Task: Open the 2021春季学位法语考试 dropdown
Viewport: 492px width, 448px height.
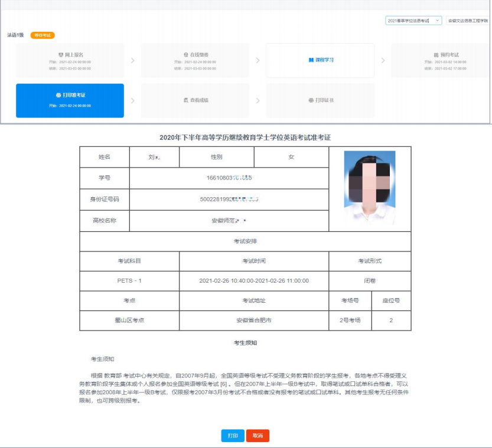Action: [x=413, y=21]
